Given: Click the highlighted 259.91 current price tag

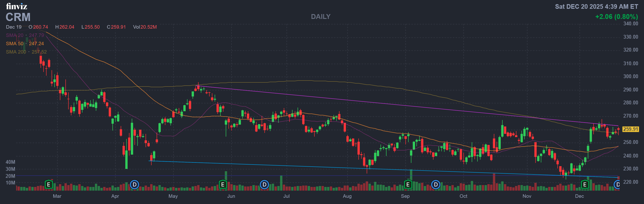Looking at the screenshot, I should tap(630, 129).
